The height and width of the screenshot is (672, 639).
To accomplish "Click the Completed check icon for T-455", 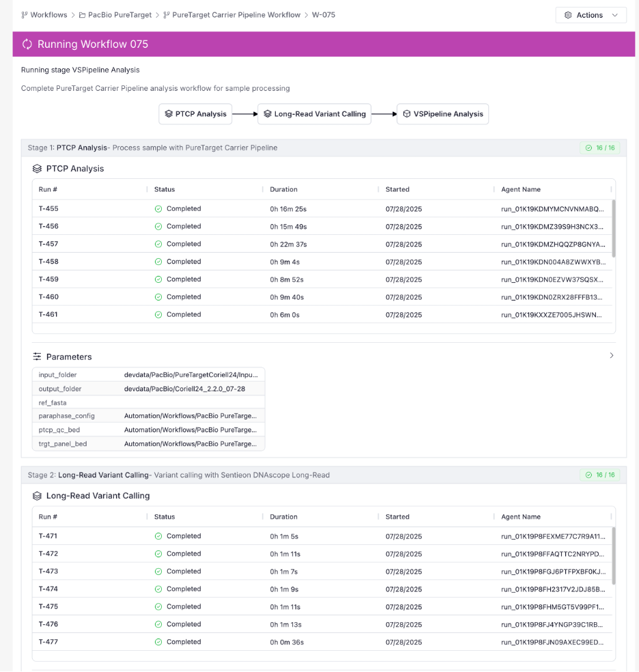I will click(x=158, y=209).
